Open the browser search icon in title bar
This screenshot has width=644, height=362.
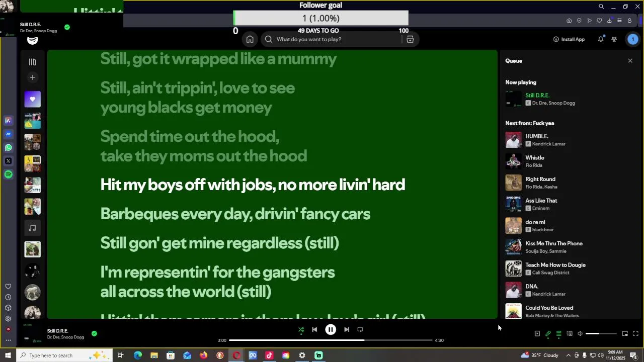coord(601,7)
